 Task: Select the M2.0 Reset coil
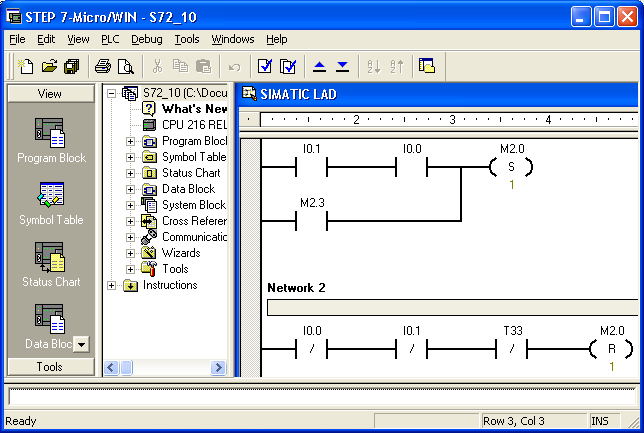tap(612, 348)
